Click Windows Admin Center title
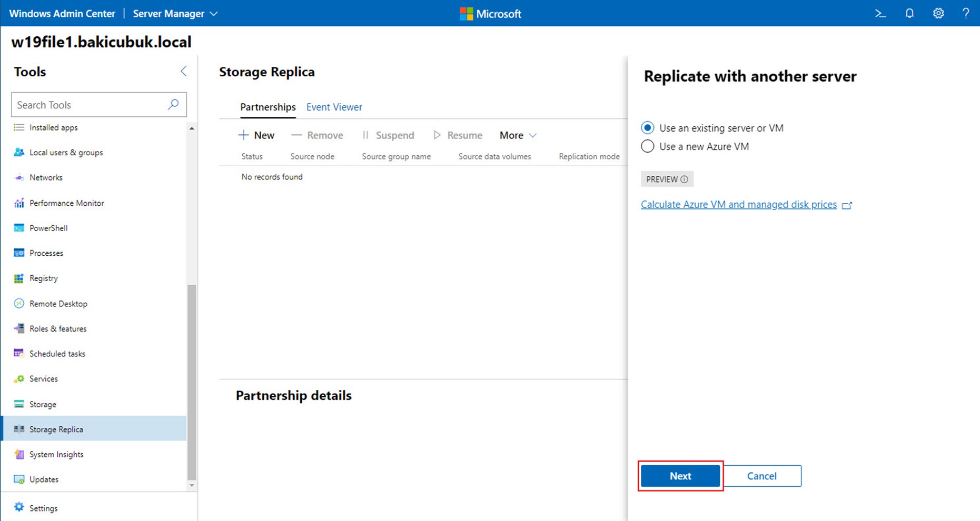This screenshot has height=521, width=980. 62,14
